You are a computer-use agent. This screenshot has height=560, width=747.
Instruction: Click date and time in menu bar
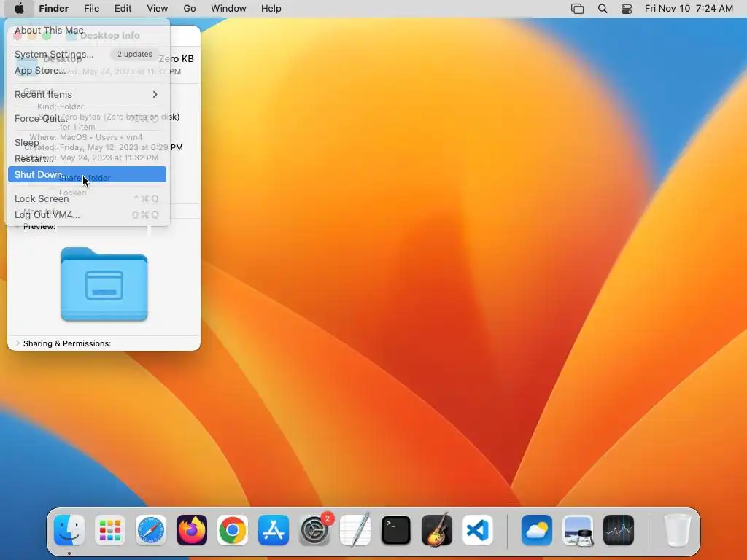click(x=689, y=9)
